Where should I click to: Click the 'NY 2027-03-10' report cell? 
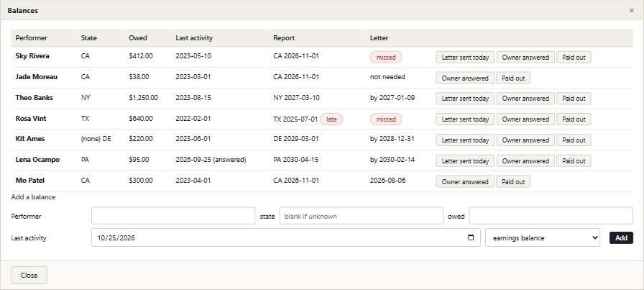click(x=297, y=98)
